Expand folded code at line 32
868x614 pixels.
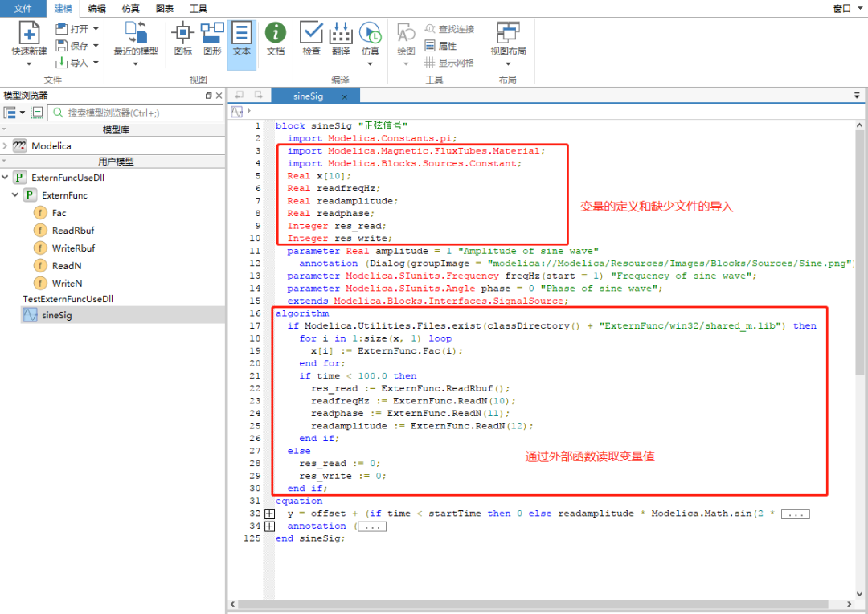[x=269, y=514]
